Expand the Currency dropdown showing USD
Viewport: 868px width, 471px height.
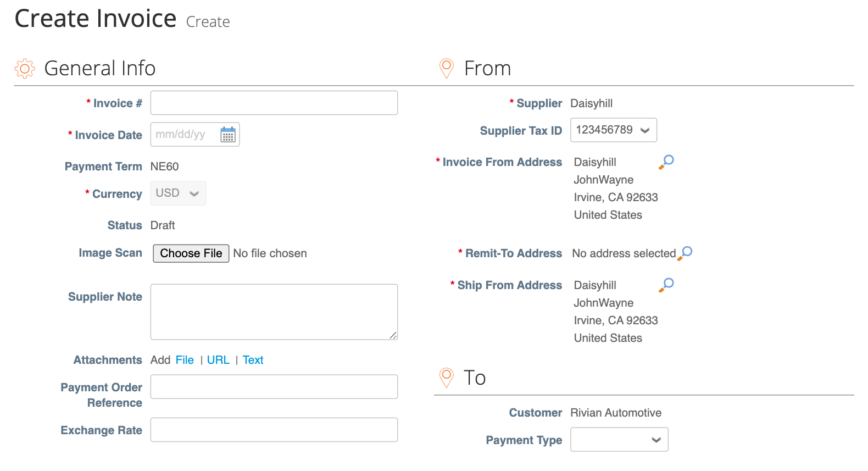point(177,193)
